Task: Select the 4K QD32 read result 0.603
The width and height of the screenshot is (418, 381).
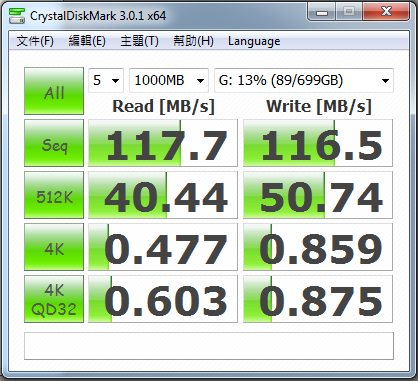Action: (163, 299)
